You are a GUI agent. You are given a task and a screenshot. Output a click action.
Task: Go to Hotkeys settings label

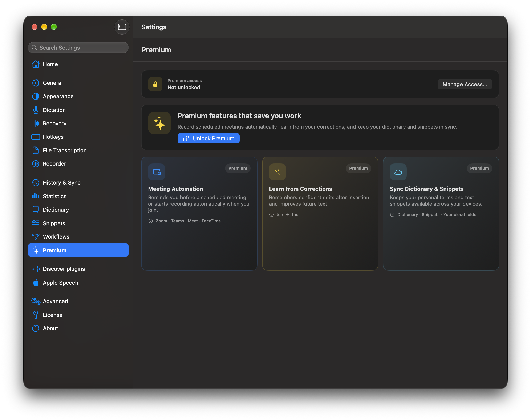click(53, 137)
